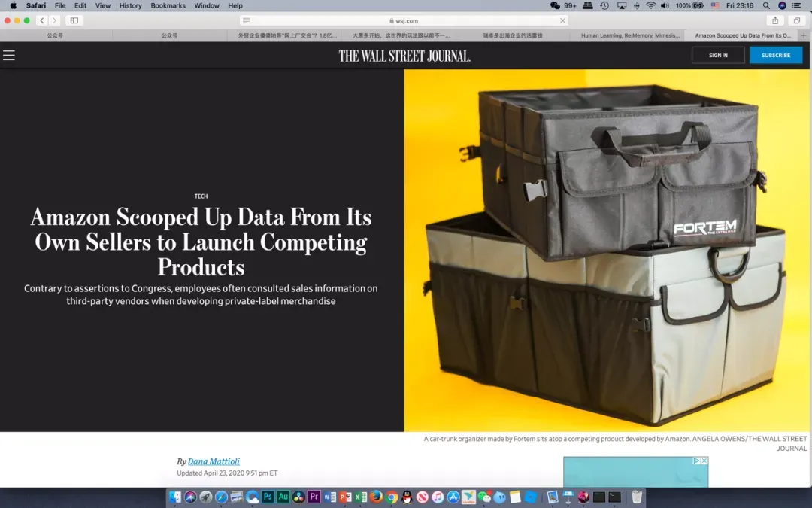Switch to the Human Learning tab

[x=627, y=35]
